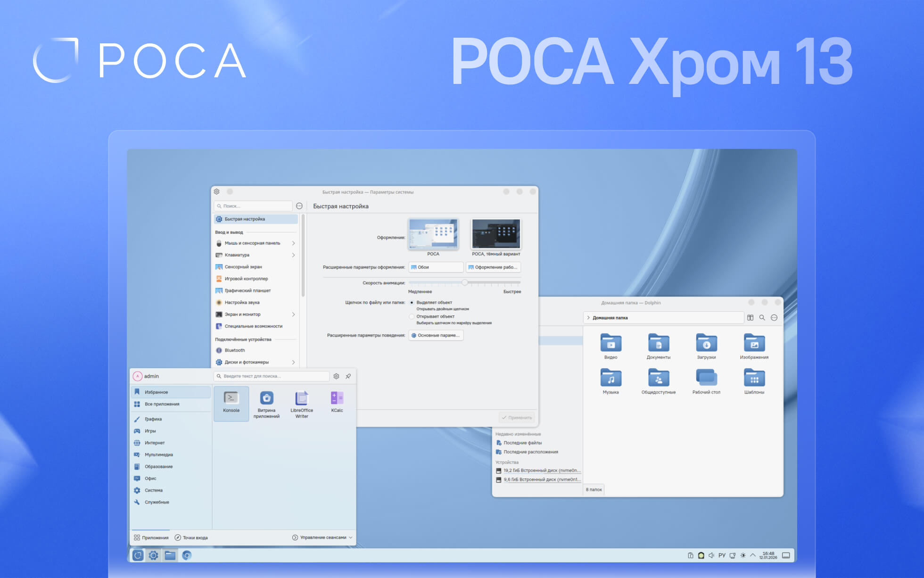The width and height of the screenshot is (924, 578).
Task: Open the Музыка folder in Dolphin
Action: pyautogui.click(x=610, y=381)
